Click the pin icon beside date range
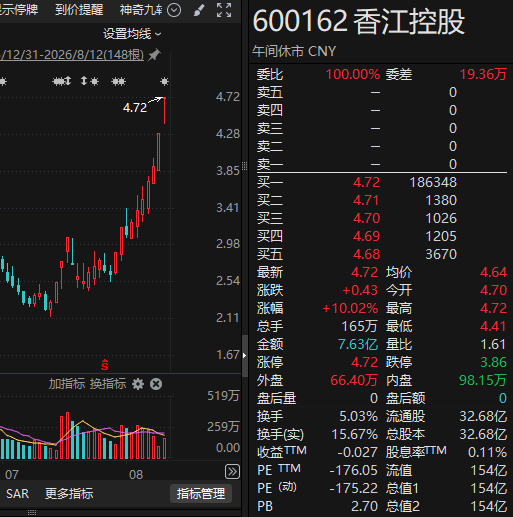The height and width of the screenshot is (517, 513). [x=154, y=55]
